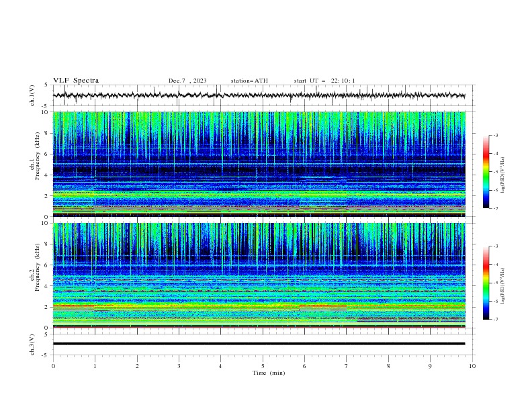Click time axis tick label "1"
The image size is (532, 411).
[95, 366]
